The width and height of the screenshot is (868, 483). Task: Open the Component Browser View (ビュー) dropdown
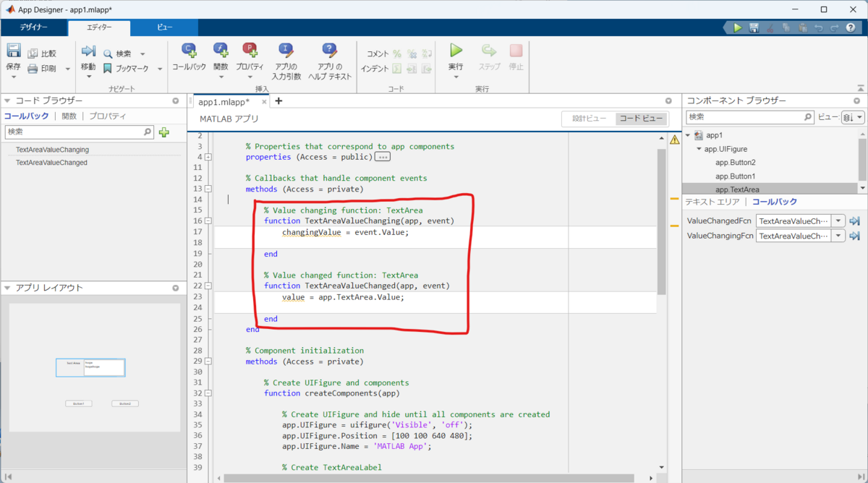pos(853,117)
